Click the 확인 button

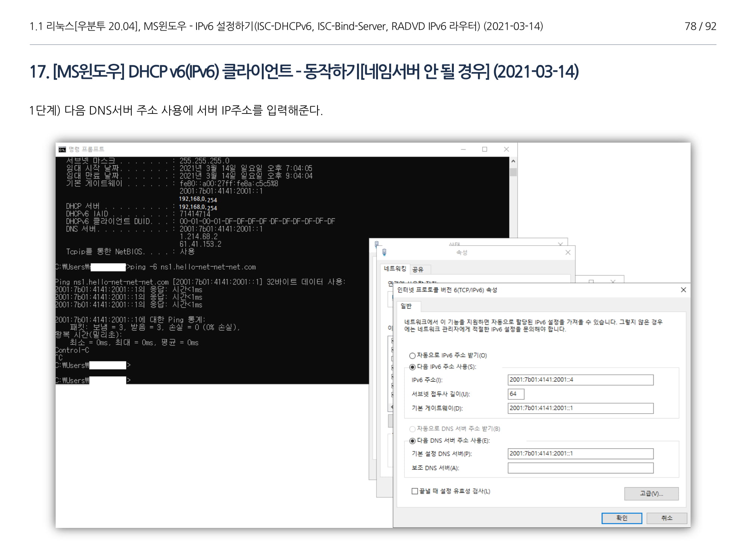pos(622,518)
